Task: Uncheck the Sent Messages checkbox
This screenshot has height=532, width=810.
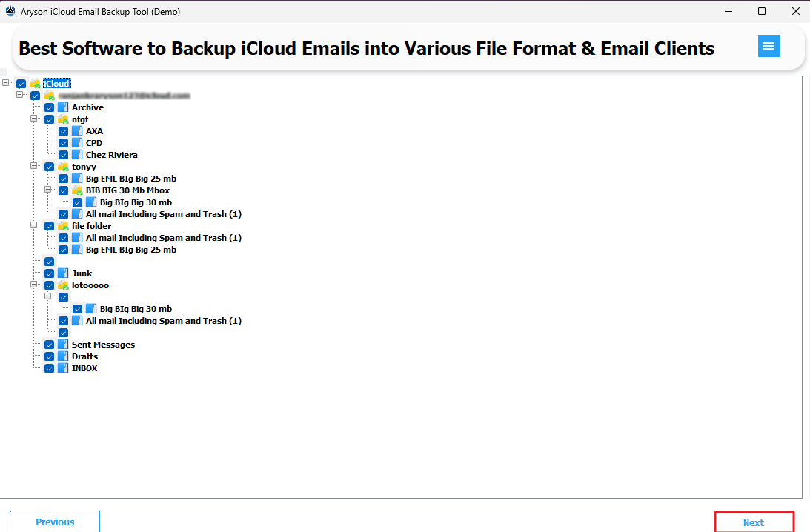Action: click(49, 345)
